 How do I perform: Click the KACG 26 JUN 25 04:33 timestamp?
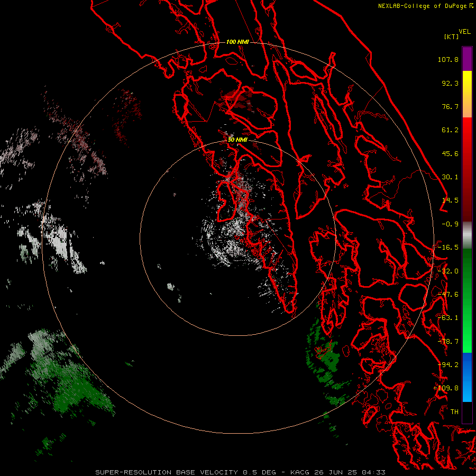pyautogui.click(x=338, y=472)
